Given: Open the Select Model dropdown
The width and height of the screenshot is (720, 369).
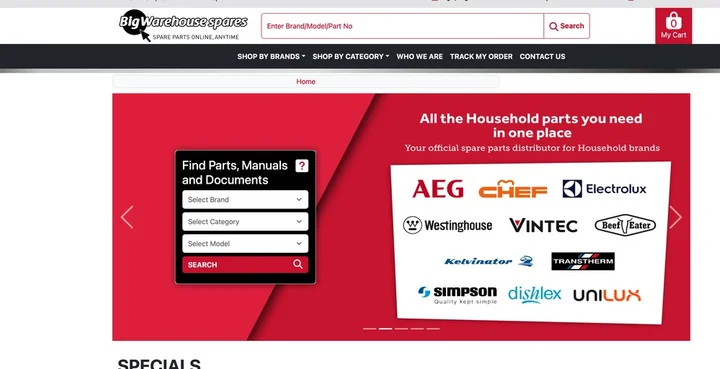Looking at the screenshot, I should (245, 244).
